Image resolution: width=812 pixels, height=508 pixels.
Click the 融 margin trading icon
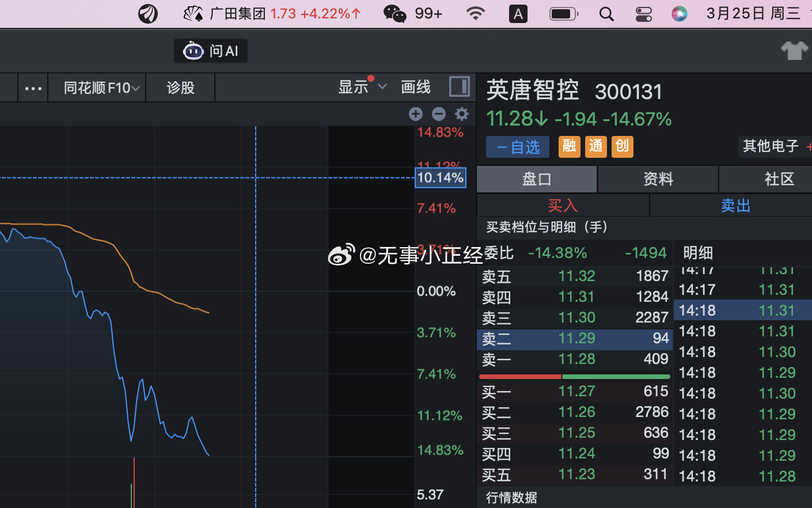coord(569,146)
